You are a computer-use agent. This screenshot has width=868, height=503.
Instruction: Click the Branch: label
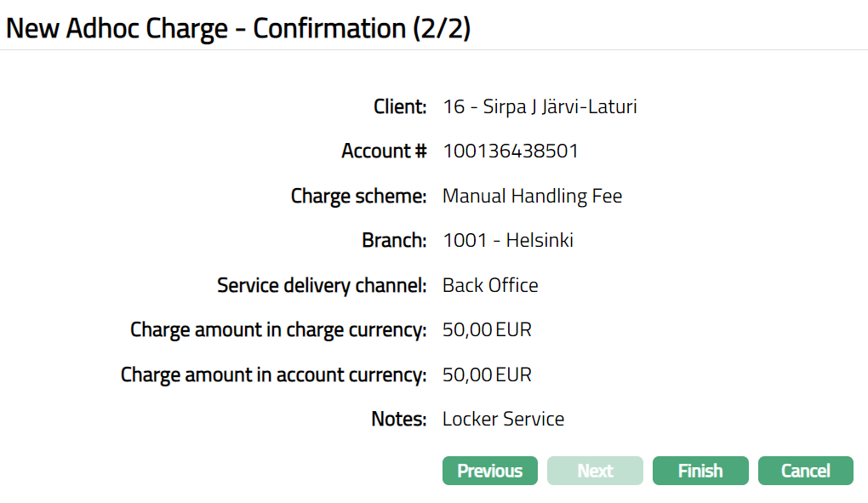pyautogui.click(x=394, y=240)
